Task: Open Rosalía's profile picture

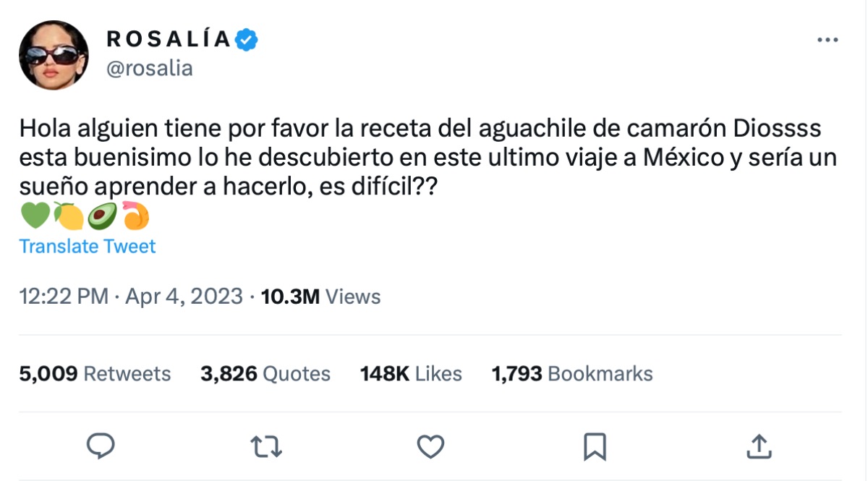Action: (54, 54)
